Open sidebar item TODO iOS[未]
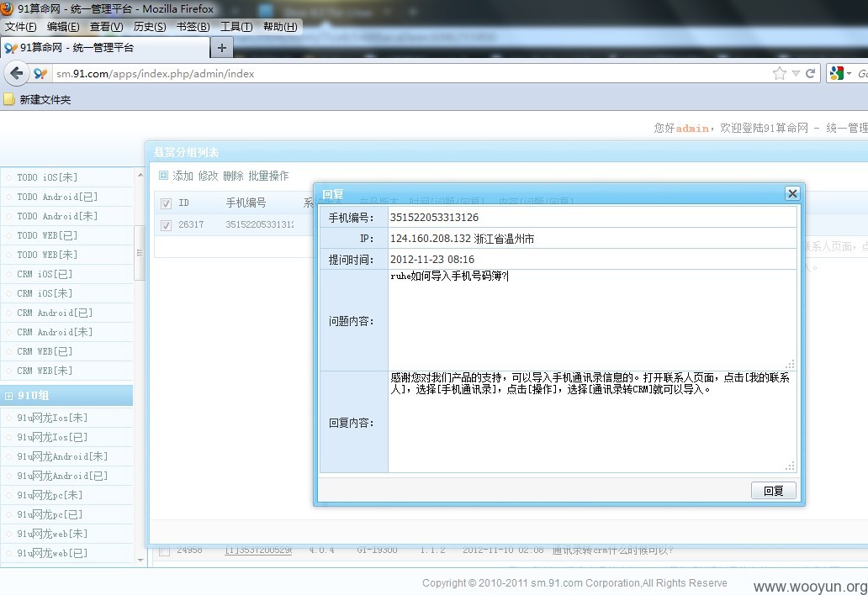The width and height of the screenshot is (868, 595). click(x=47, y=177)
